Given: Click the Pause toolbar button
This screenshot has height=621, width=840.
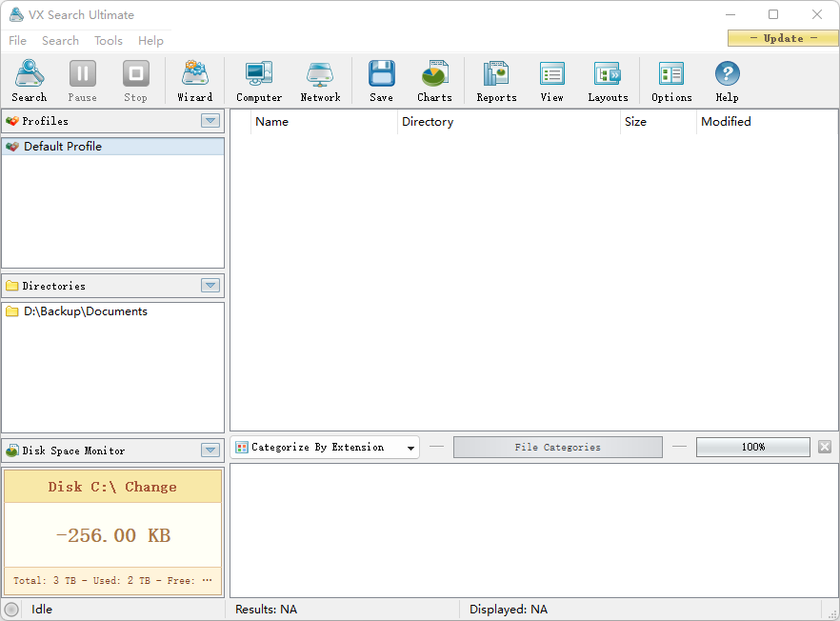Looking at the screenshot, I should tap(83, 81).
